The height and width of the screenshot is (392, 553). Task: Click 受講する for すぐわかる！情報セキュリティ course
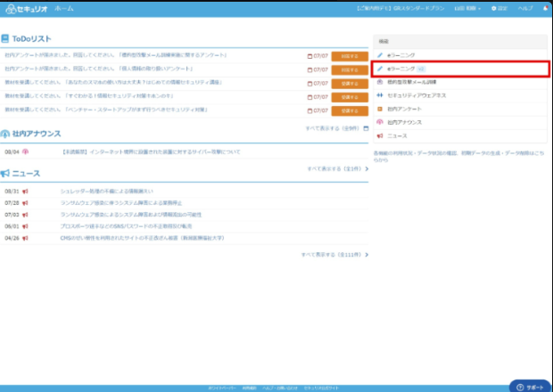click(350, 97)
